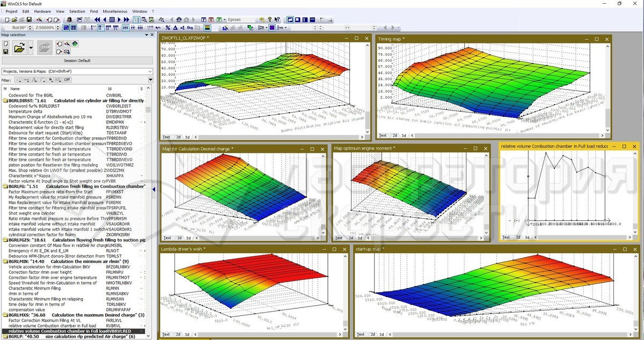Click the x1 factor icon
Screen dimensions: 644x340
(182, 26)
